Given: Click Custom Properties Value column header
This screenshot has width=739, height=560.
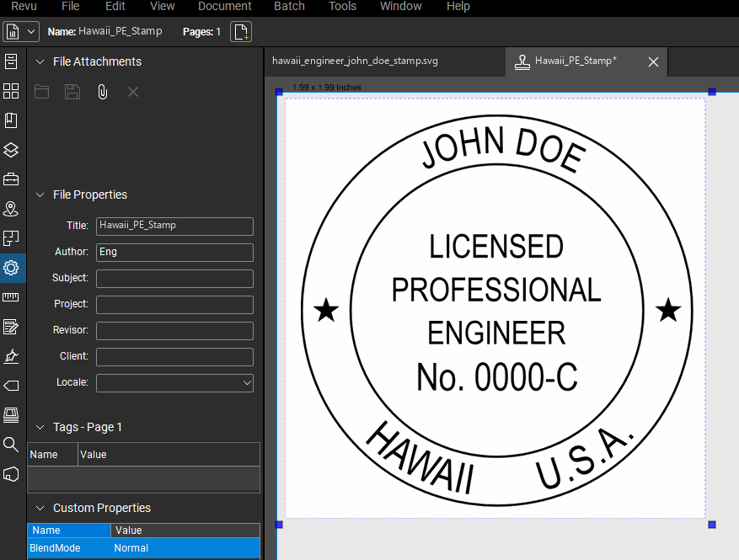Looking at the screenshot, I should tap(185, 531).
